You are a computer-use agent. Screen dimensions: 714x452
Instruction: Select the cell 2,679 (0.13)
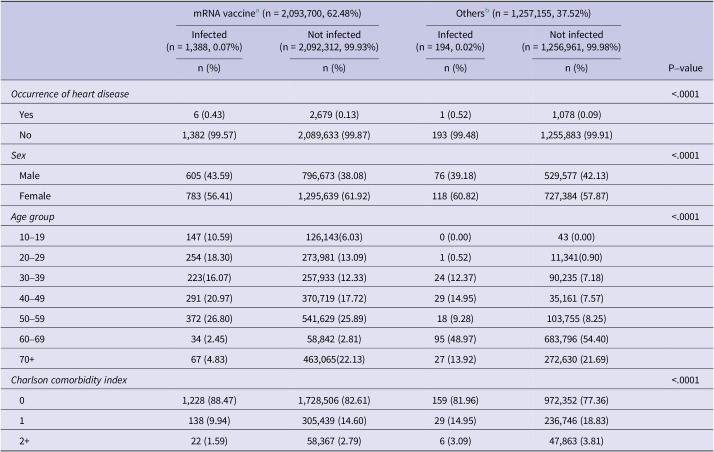tap(334, 115)
